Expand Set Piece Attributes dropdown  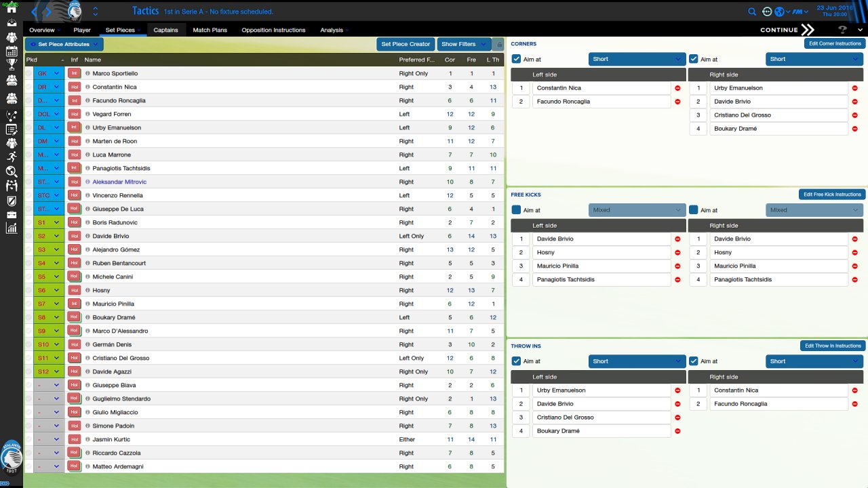64,44
